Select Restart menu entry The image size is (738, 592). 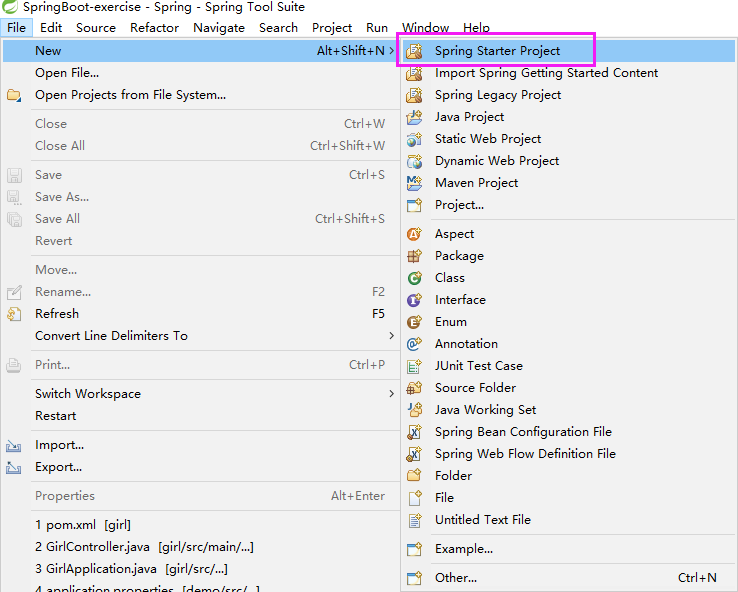click(201, 416)
